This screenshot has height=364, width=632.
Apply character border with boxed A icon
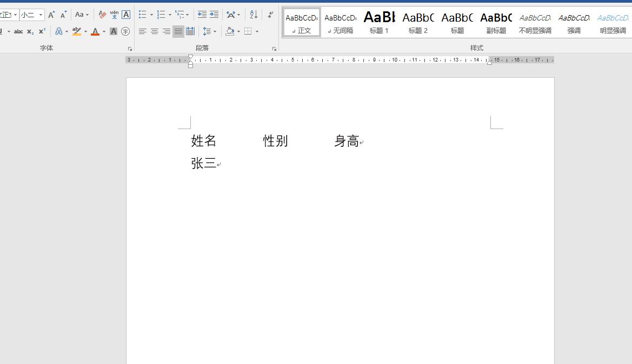(125, 15)
